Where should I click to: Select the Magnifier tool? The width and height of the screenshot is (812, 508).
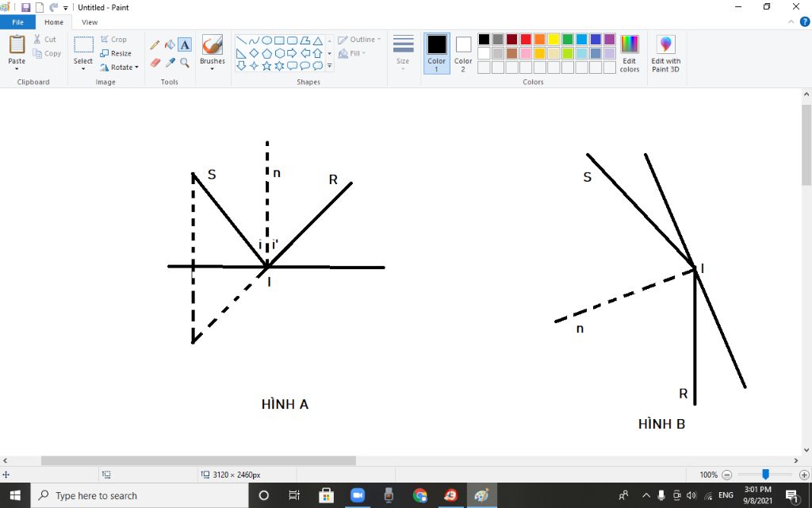185,63
